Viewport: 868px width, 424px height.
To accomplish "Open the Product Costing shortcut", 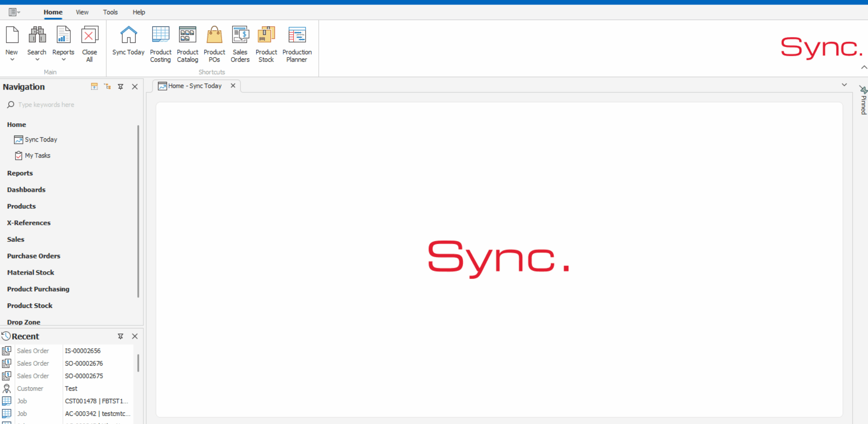I will click(160, 44).
